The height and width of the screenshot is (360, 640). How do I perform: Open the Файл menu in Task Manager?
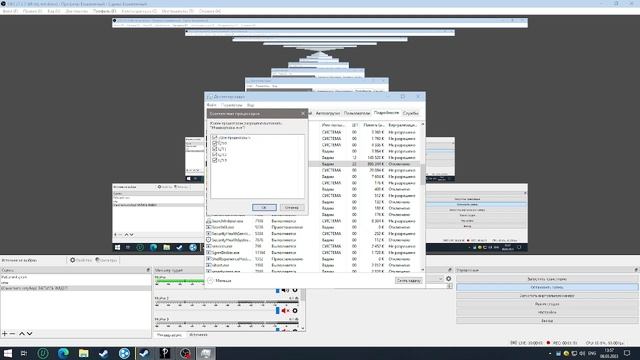point(211,105)
